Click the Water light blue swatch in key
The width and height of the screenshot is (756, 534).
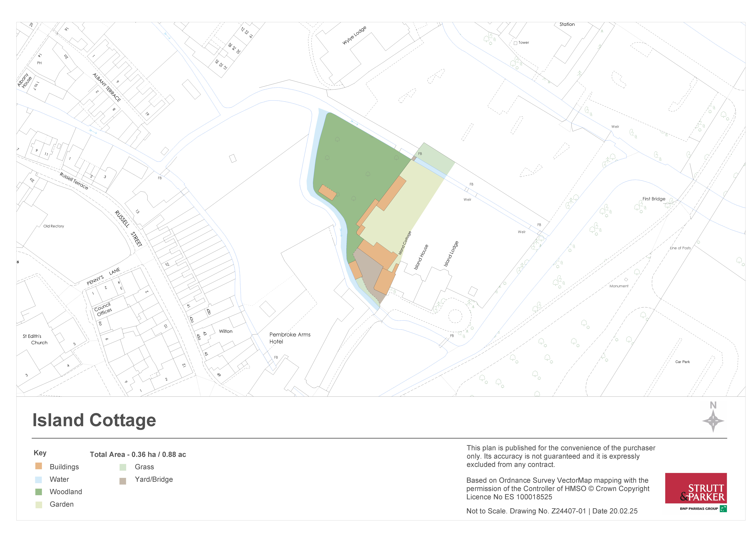(x=39, y=480)
